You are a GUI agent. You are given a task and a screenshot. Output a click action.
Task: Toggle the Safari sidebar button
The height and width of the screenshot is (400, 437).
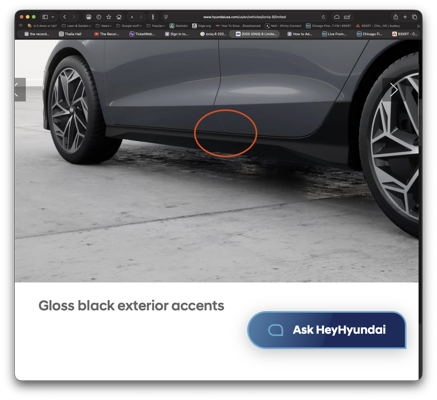coord(45,17)
